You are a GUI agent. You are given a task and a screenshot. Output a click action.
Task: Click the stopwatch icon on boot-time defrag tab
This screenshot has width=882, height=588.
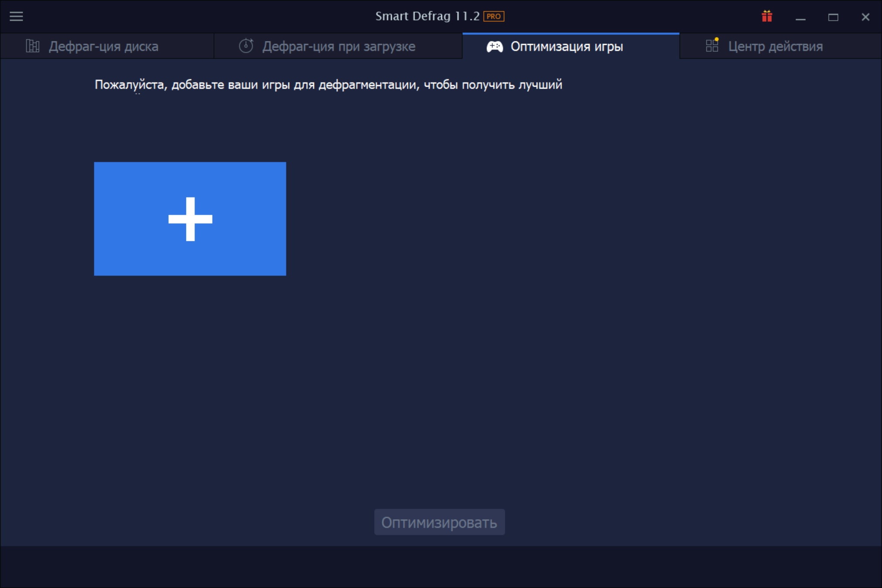click(246, 46)
